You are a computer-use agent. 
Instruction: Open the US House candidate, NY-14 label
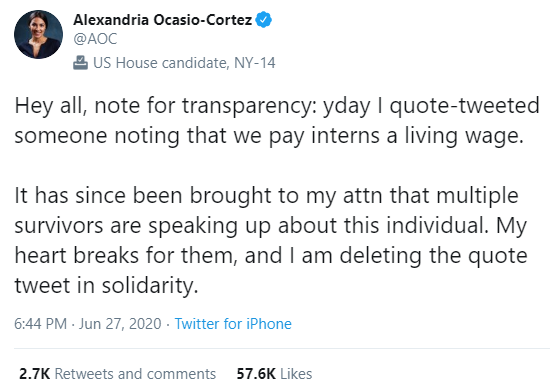pos(184,63)
